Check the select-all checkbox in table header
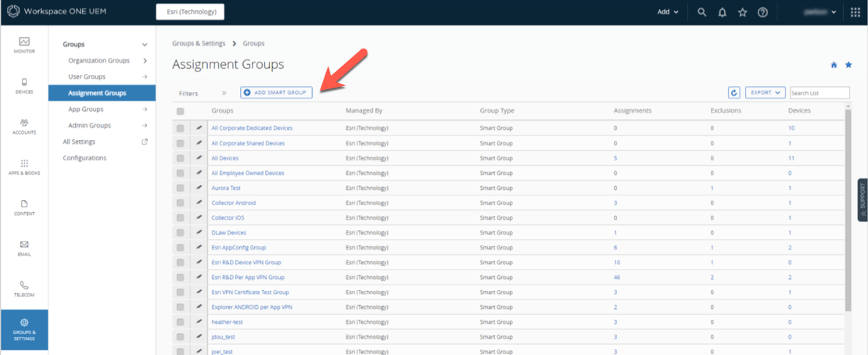Viewport: 868px width, 355px height. [181, 111]
